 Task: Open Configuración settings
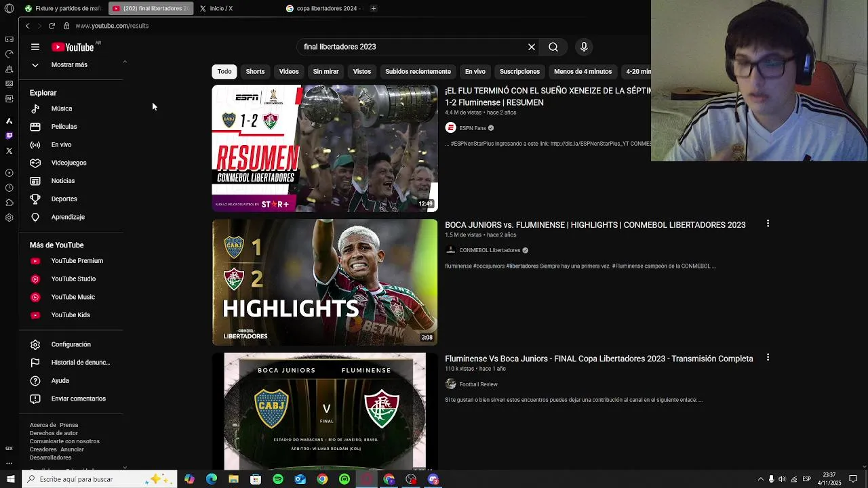[71, 344]
